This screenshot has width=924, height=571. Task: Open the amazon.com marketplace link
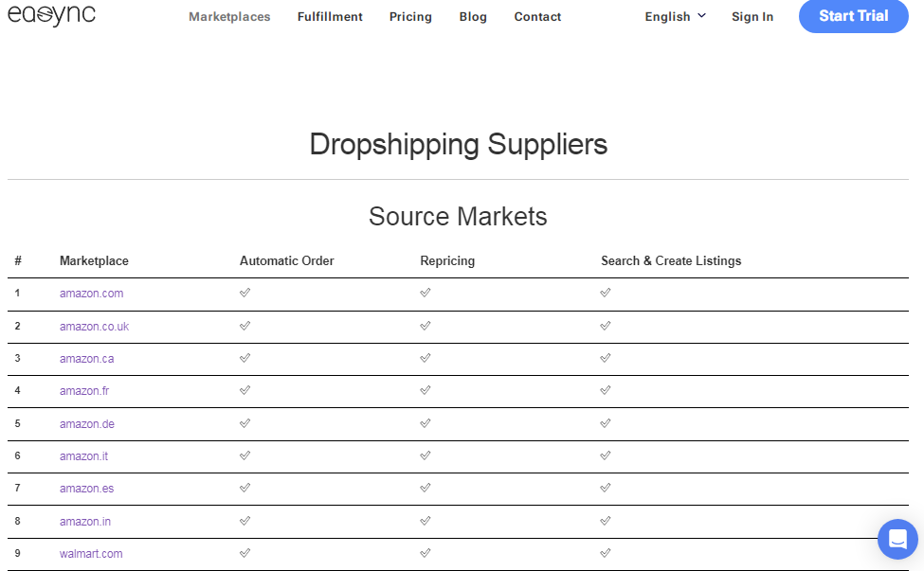(91, 294)
